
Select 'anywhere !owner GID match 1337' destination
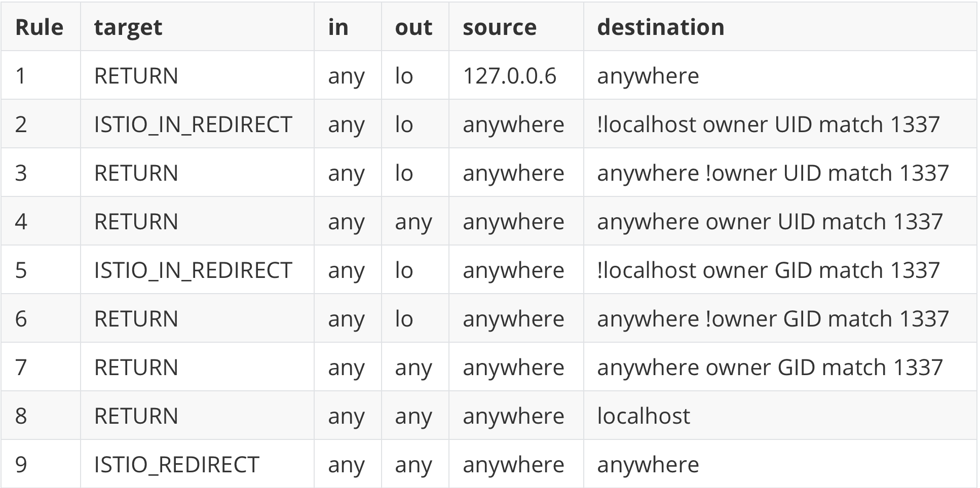point(773,319)
